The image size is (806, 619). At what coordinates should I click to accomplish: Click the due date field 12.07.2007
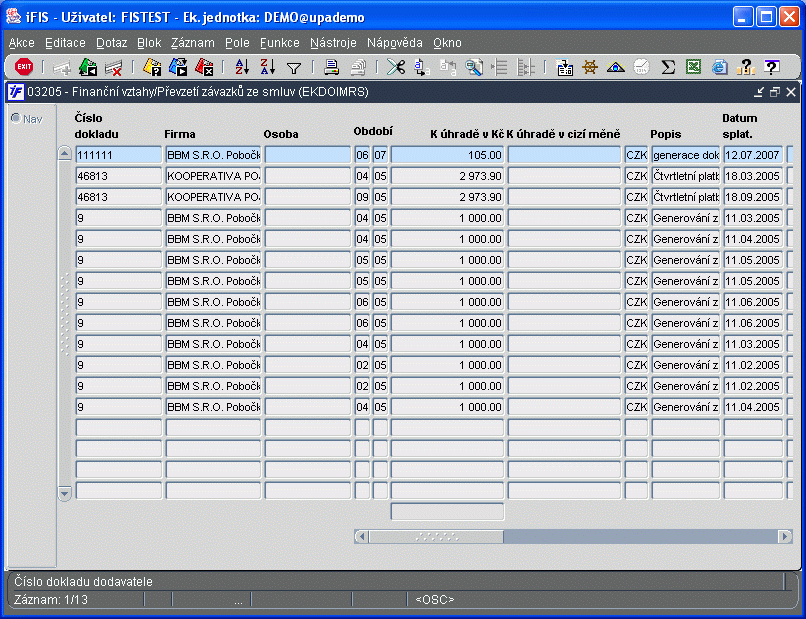point(753,155)
